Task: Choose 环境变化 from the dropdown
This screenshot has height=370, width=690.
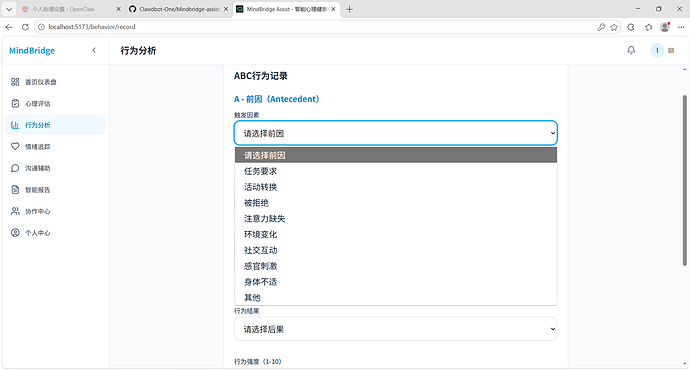Action: click(396, 234)
